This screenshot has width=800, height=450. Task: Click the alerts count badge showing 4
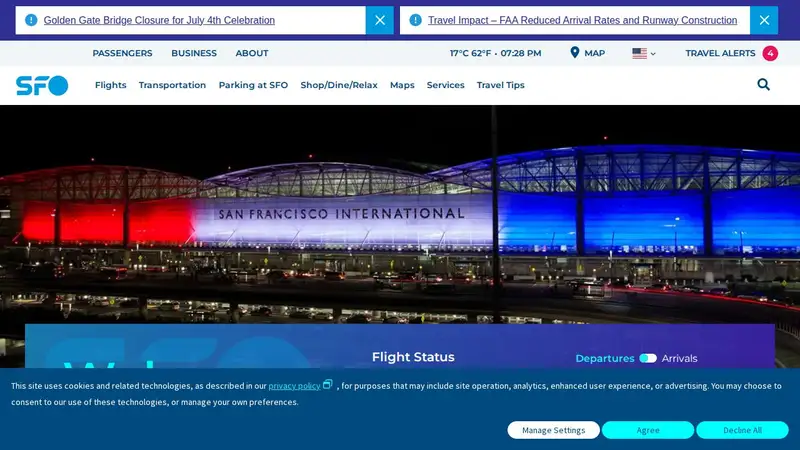(x=770, y=53)
